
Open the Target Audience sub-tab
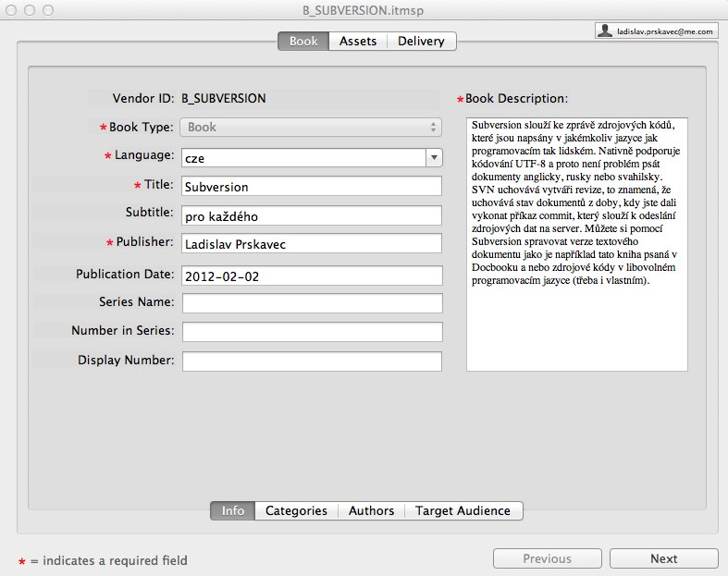(463, 511)
